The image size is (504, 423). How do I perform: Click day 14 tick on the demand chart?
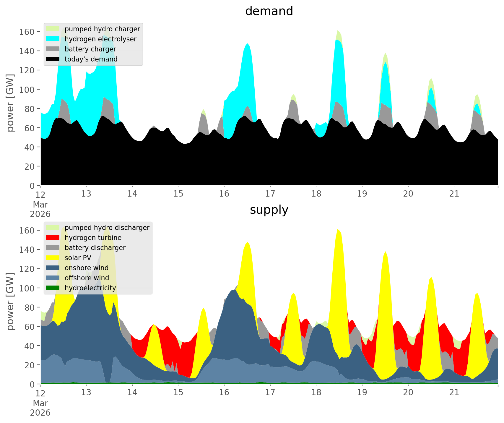(132, 194)
